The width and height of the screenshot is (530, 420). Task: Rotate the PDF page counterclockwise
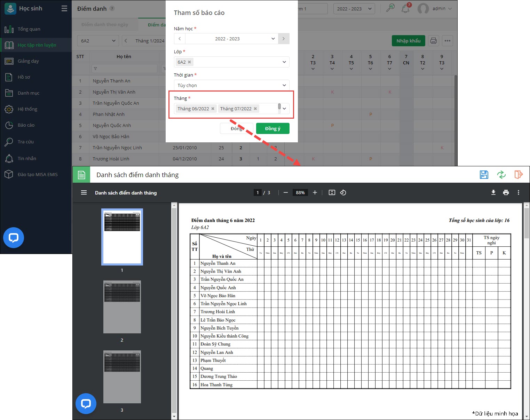pyautogui.click(x=343, y=192)
